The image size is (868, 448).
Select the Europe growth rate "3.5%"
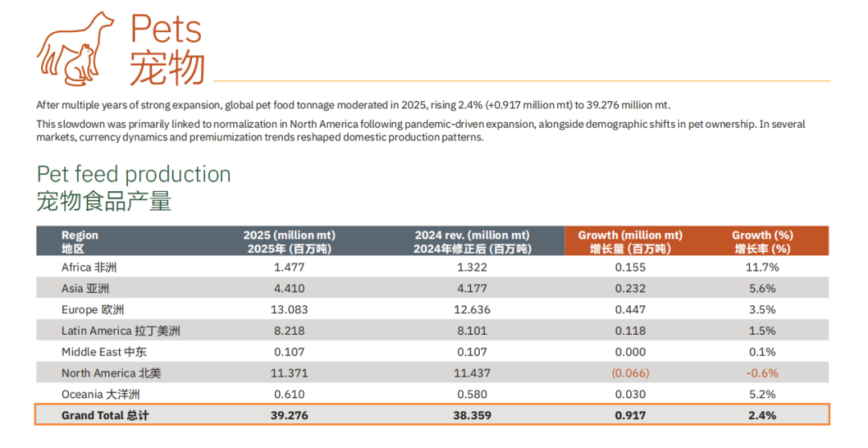point(762,310)
